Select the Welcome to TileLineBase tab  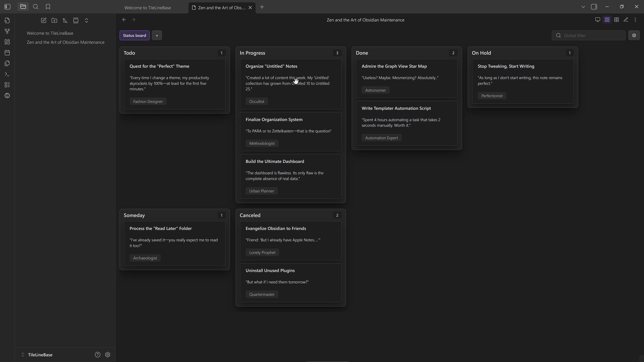coord(147,8)
